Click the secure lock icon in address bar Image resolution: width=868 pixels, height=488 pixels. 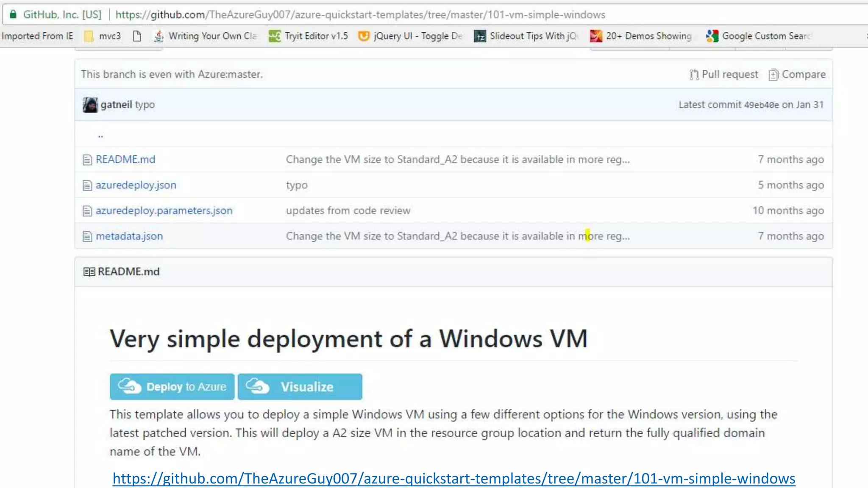tap(13, 14)
